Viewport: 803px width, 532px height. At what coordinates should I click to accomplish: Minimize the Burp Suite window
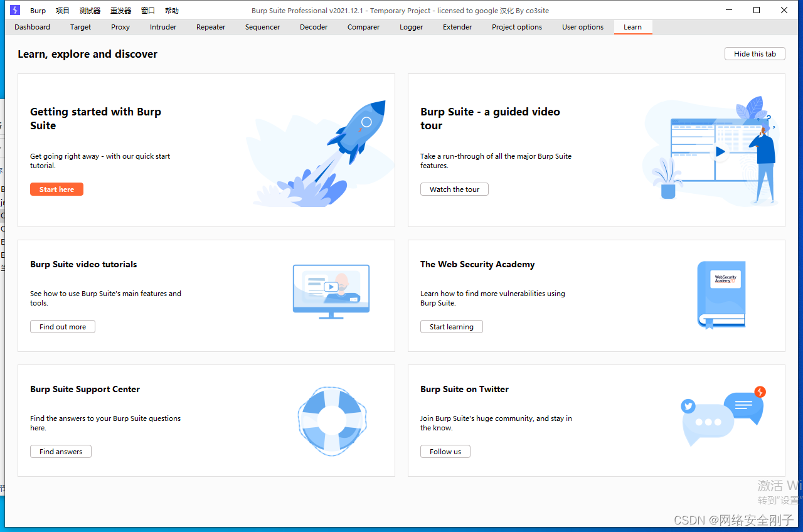tap(729, 10)
